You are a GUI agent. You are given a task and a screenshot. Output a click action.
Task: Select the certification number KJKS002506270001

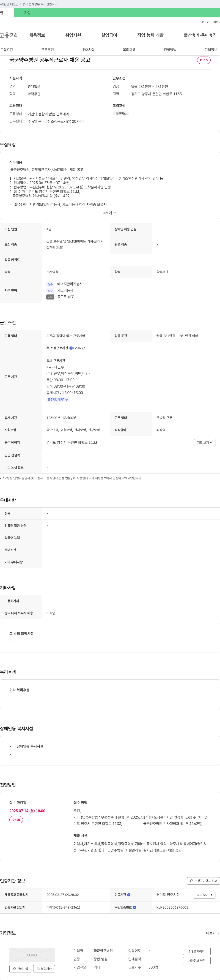172,907
